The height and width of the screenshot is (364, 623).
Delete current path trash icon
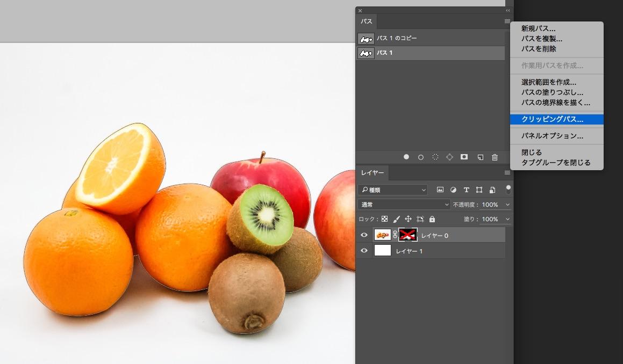point(495,157)
